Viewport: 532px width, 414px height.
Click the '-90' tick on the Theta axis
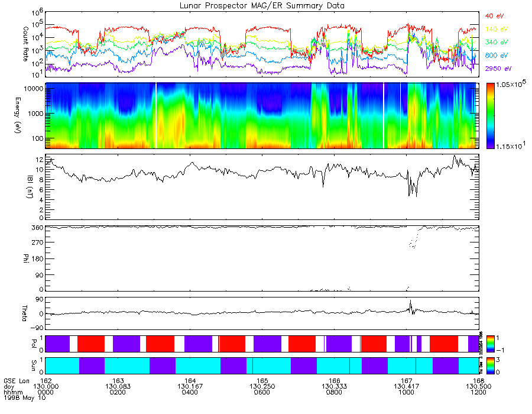click(x=36, y=328)
